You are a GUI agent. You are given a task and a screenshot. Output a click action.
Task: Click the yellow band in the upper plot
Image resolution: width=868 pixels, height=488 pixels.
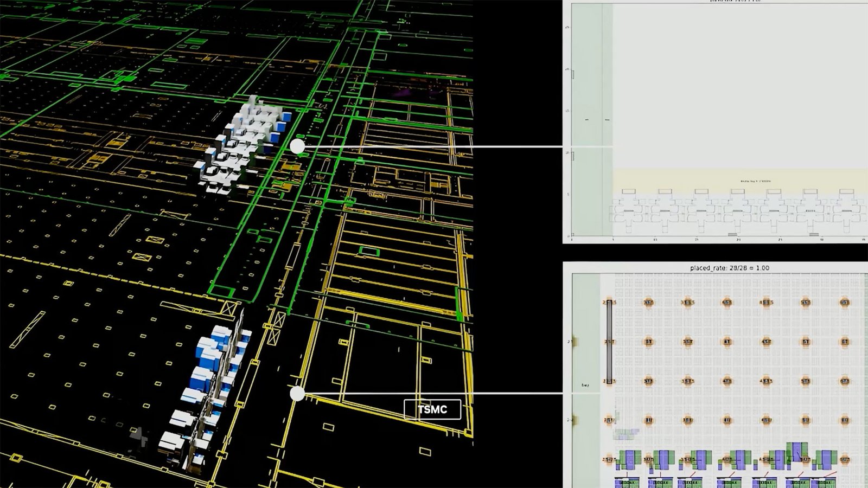[740, 181]
